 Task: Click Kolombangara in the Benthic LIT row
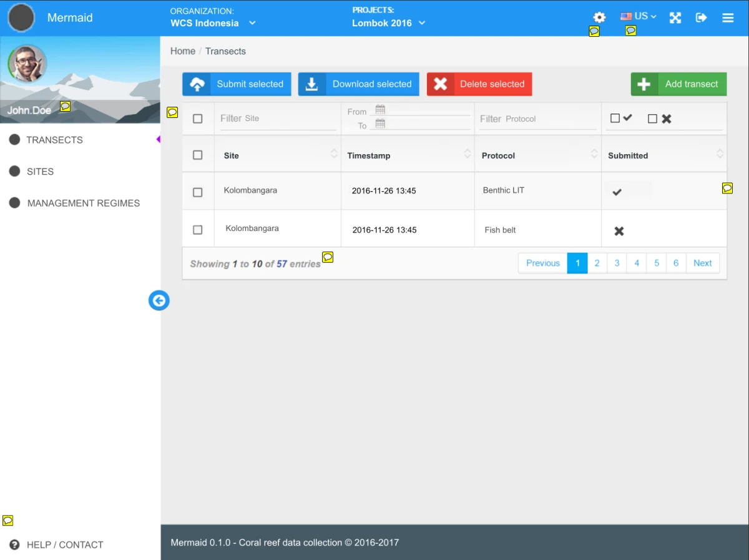click(250, 190)
